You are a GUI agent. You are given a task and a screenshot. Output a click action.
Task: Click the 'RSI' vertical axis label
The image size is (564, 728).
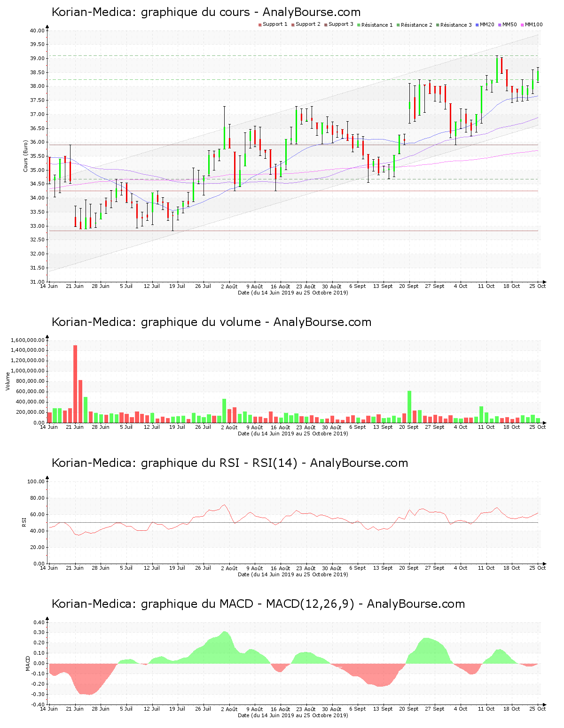point(24,522)
